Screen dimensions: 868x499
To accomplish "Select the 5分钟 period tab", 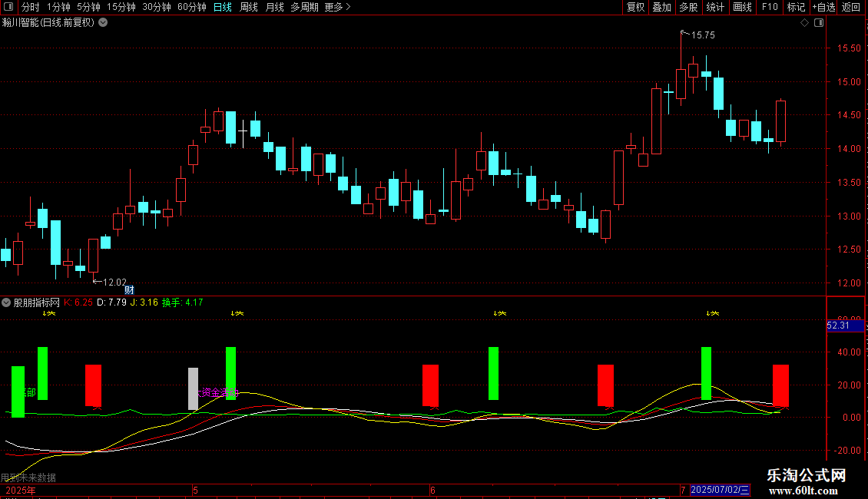I will 88,7.
